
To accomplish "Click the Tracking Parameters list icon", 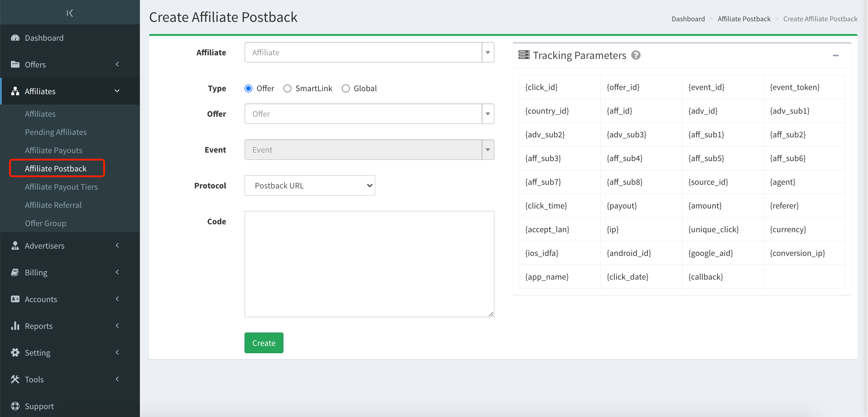I will (x=524, y=55).
